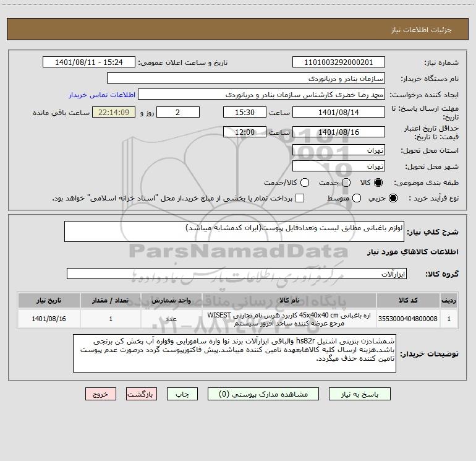Select the کالا radio button

(x=378, y=183)
